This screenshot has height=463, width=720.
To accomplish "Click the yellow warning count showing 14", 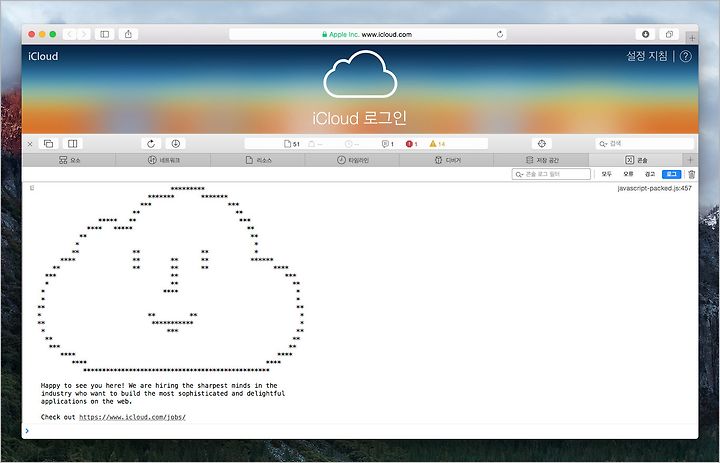I will coord(437,144).
